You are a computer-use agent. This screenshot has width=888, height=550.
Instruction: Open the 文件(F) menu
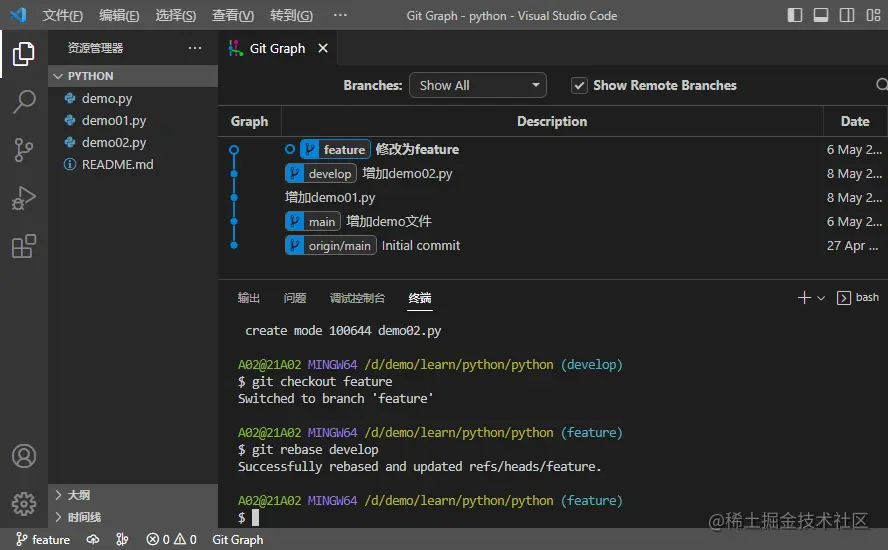62,15
